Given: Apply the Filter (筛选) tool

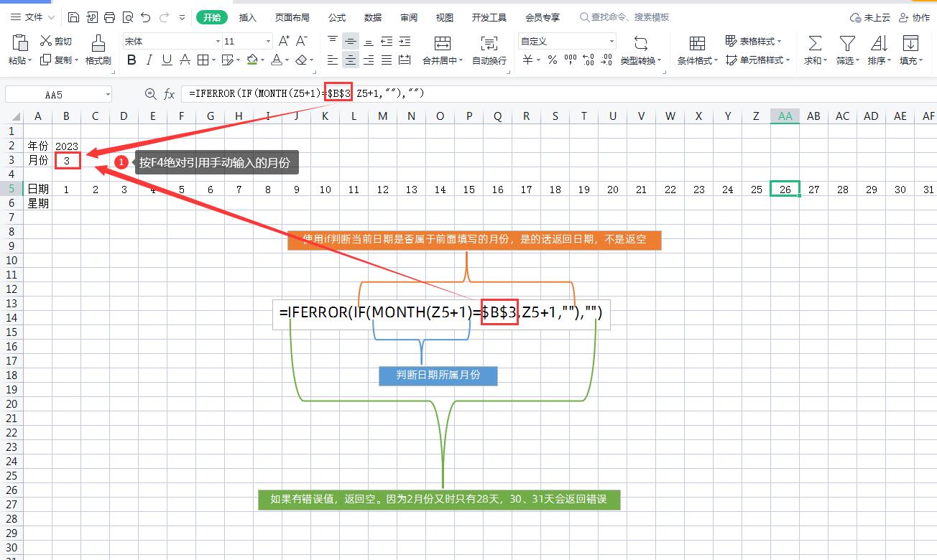Looking at the screenshot, I should [847, 48].
